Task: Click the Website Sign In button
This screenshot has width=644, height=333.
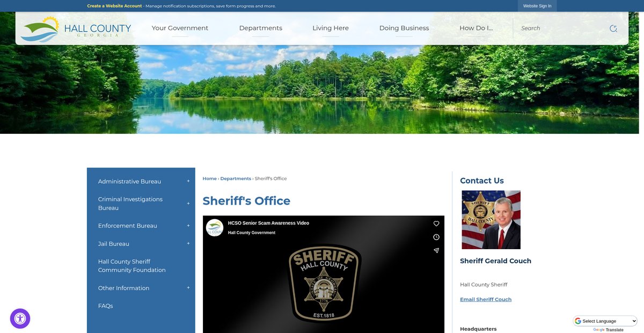Action: click(537, 6)
